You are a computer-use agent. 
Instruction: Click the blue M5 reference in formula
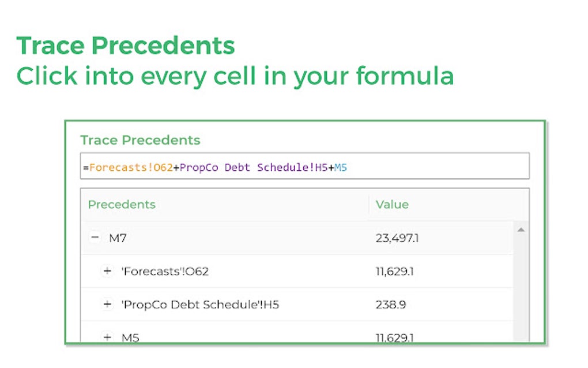pyautogui.click(x=341, y=168)
